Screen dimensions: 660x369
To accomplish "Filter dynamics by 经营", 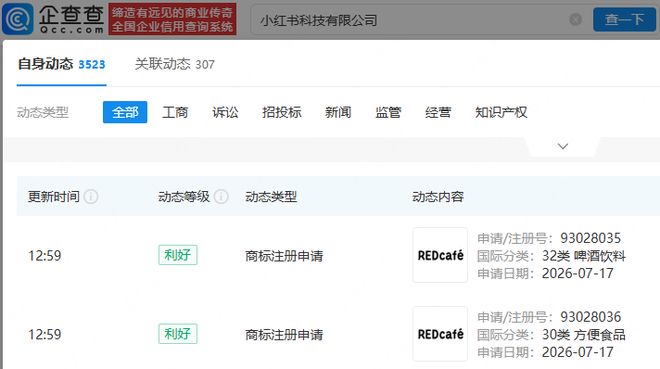I will pyautogui.click(x=438, y=112).
